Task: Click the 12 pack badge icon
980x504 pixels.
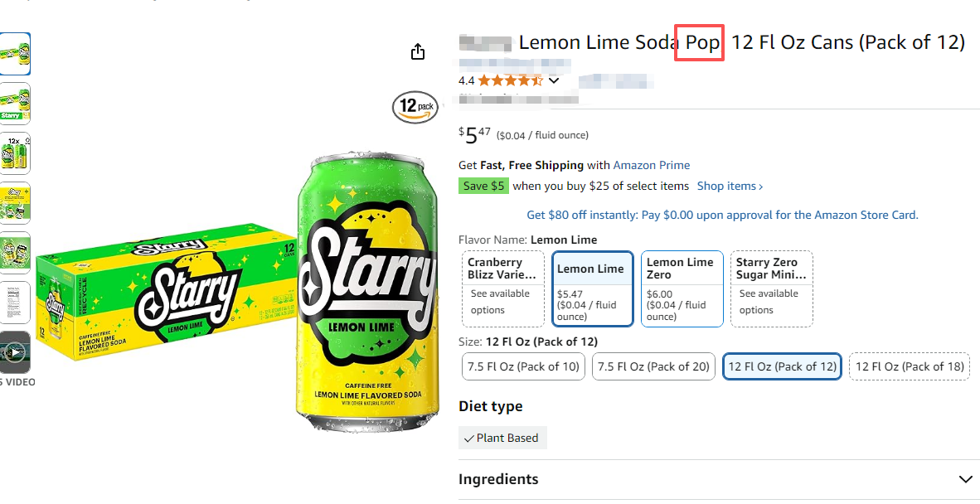Action: click(415, 107)
